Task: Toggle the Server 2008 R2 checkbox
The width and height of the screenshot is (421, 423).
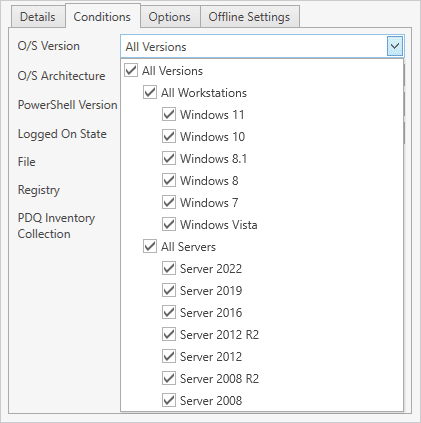Action: pyautogui.click(x=169, y=378)
